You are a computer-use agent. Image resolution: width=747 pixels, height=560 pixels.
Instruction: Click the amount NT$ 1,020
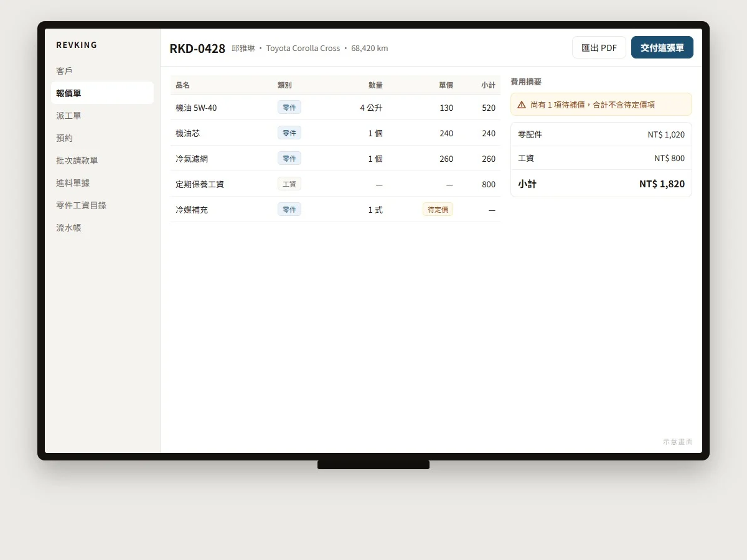[x=666, y=134]
